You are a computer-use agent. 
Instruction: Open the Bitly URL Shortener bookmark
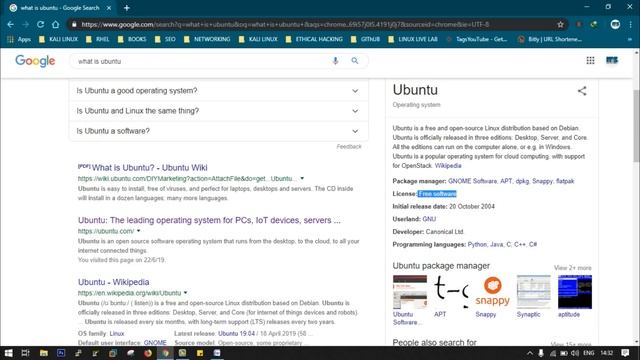tap(549, 39)
